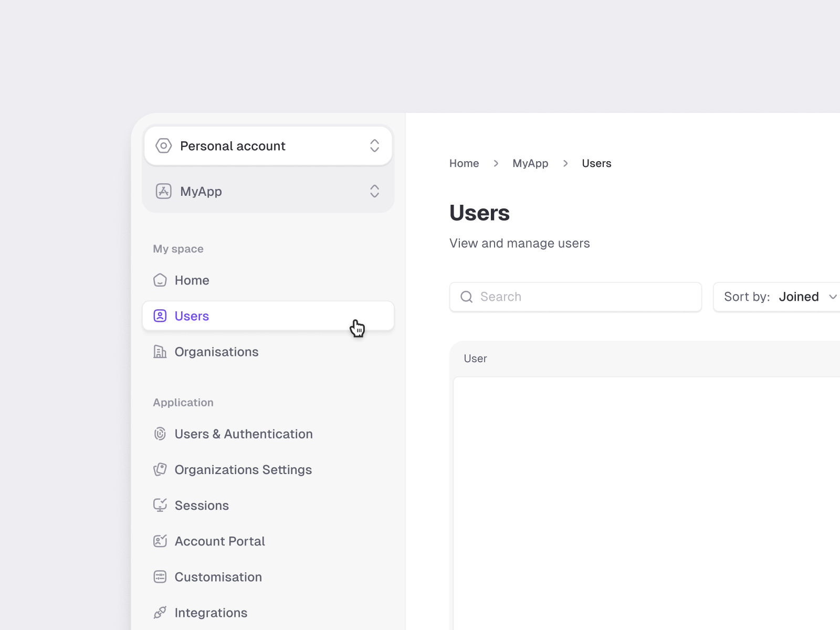Click the MyApp app store icon
The width and height of the screenshot is (840, 630).
pyautogui.click(x=164, y=191)
